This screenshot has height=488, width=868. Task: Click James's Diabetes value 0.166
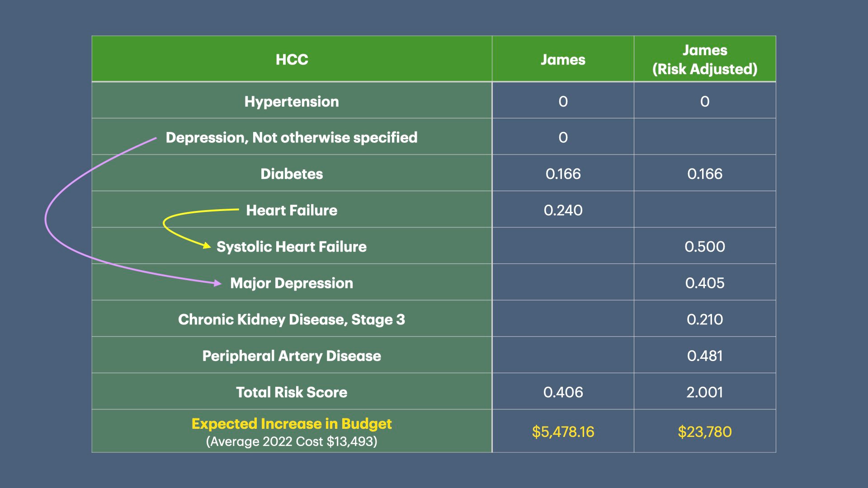[563, 174]
